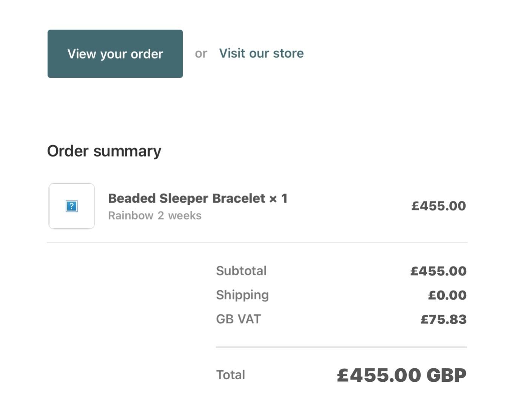Click the word "or" beside the button
Viewport: 532px width, 412px height.
(x=201, y=54)
